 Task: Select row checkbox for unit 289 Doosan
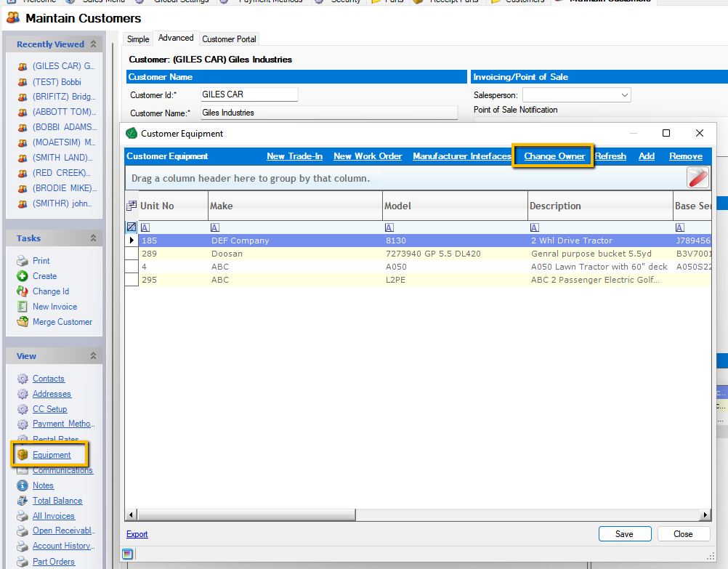pyautogui.click(x=132, y=254)
